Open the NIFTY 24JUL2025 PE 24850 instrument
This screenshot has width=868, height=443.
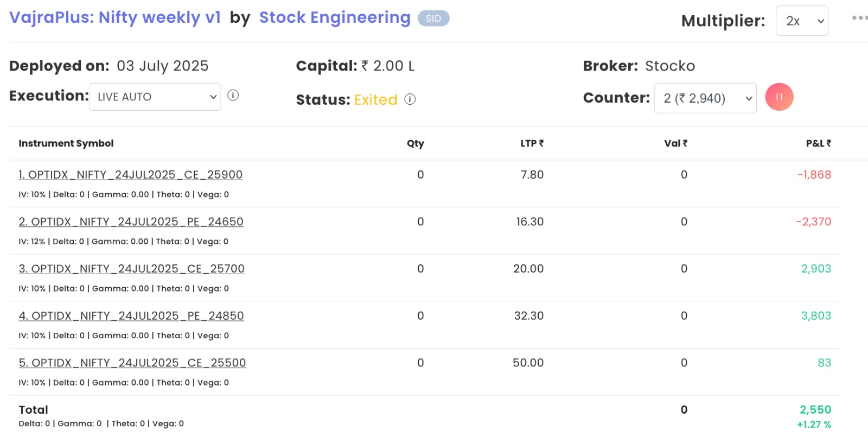click(131, 316)
